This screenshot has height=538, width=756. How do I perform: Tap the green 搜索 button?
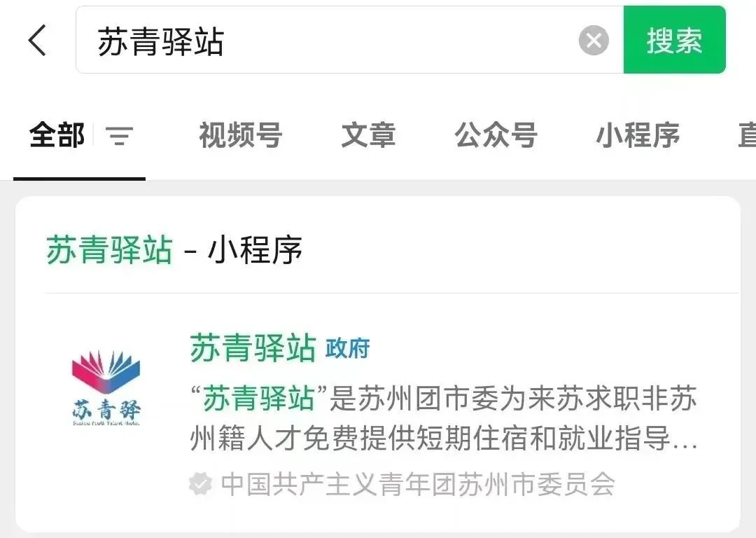click(674, 40)
